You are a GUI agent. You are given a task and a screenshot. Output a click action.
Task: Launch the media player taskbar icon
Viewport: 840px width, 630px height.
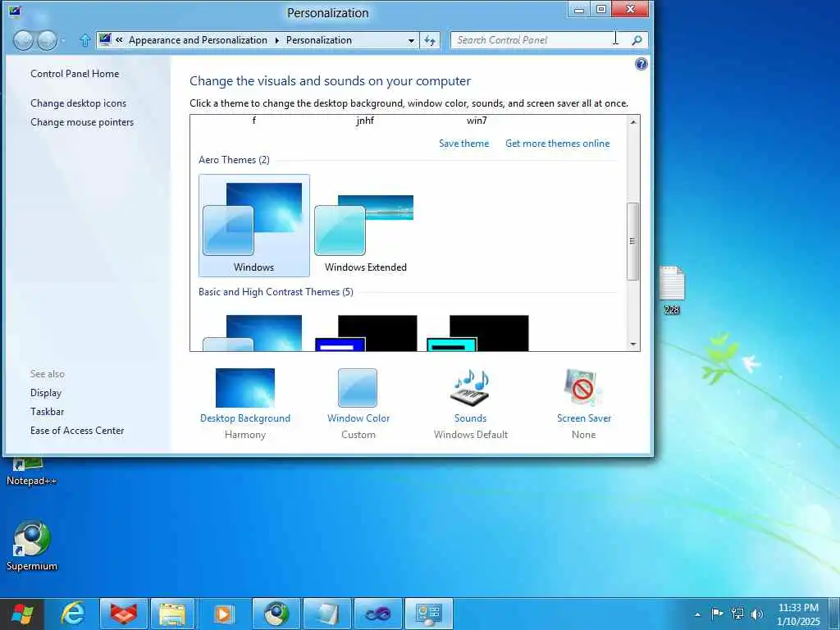click(x=223, y=614)
